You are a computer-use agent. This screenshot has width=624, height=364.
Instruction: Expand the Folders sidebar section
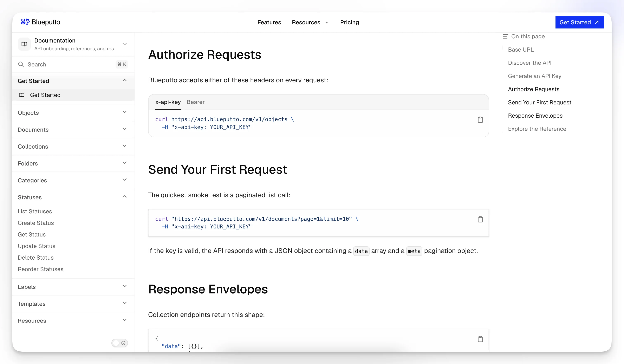(73, 163)
